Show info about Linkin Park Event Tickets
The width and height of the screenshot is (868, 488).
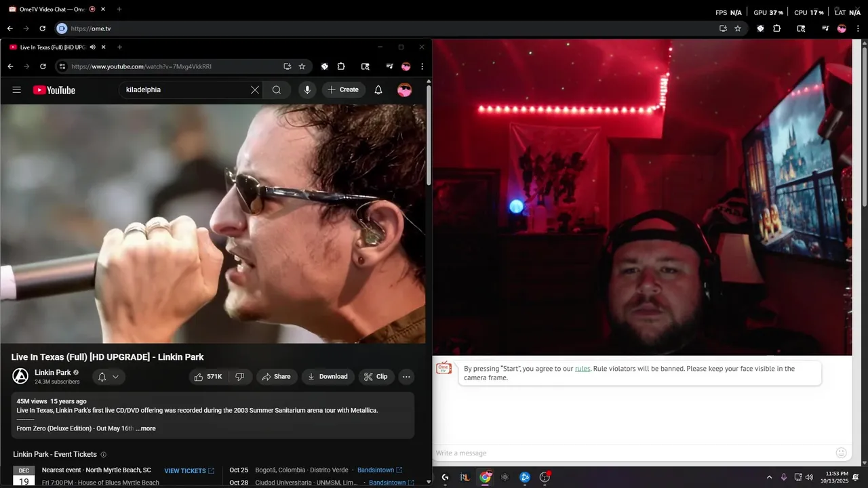[104, 454]
